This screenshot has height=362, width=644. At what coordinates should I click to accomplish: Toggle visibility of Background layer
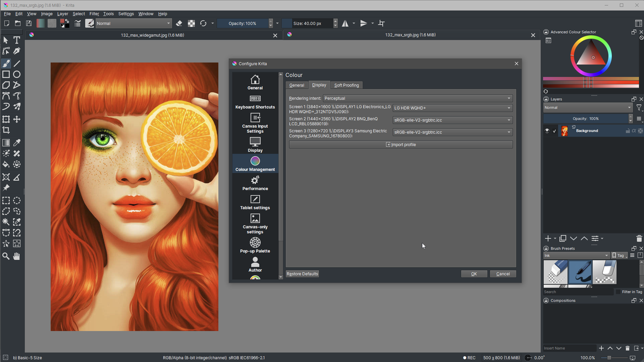(x=547, y=131)
